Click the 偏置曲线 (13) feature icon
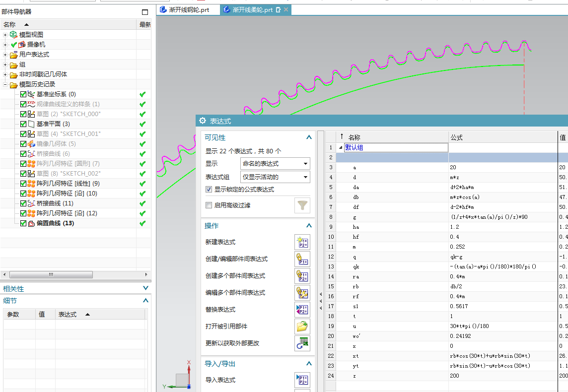The image size is (568, 392). (31, 223)
